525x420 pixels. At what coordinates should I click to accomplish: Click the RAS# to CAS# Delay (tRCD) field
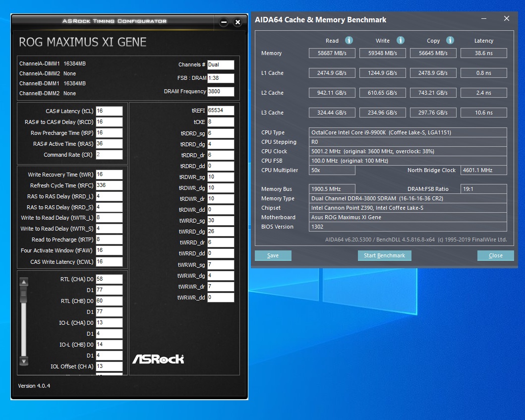tap(109, 122)
